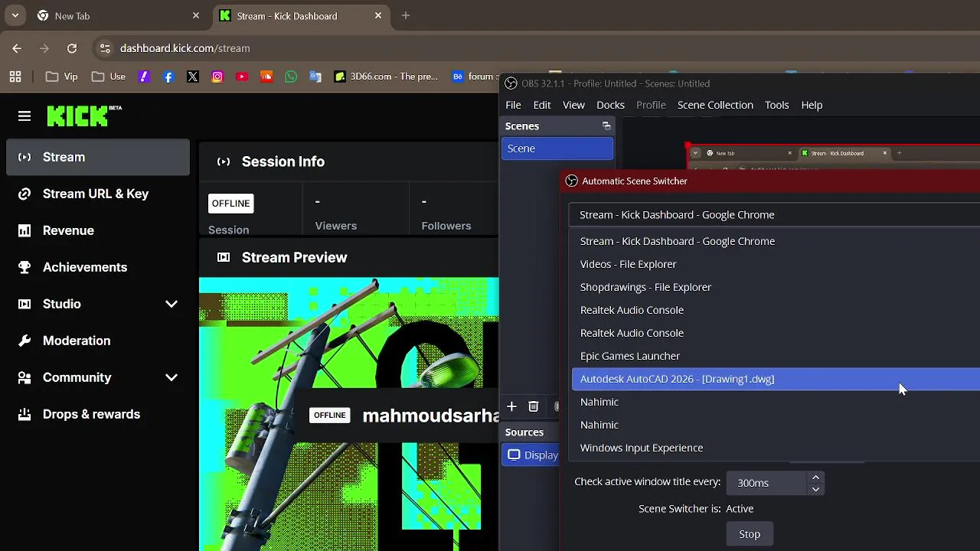Delete the scene with trash icon

point(534,406)
